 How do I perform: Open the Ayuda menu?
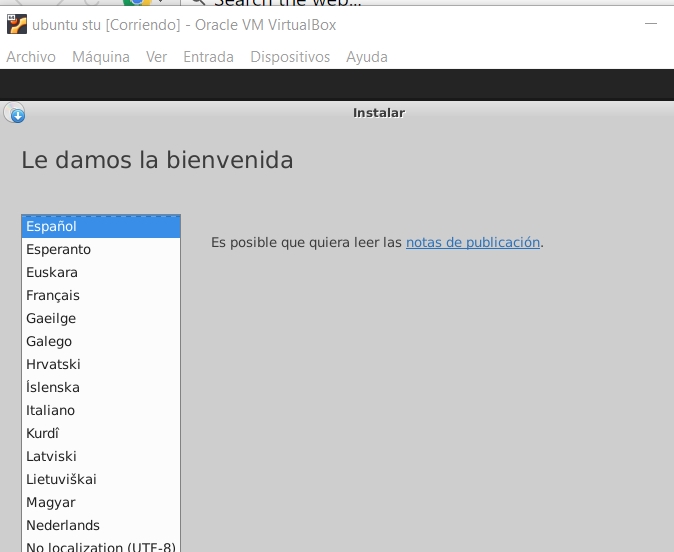(367, 57)
